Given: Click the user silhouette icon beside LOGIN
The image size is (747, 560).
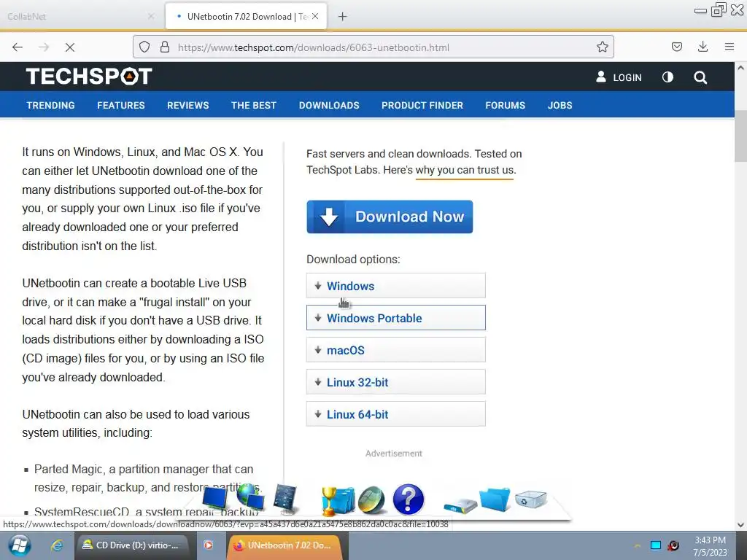Looking at the screenshot, I should pos(601,77).
